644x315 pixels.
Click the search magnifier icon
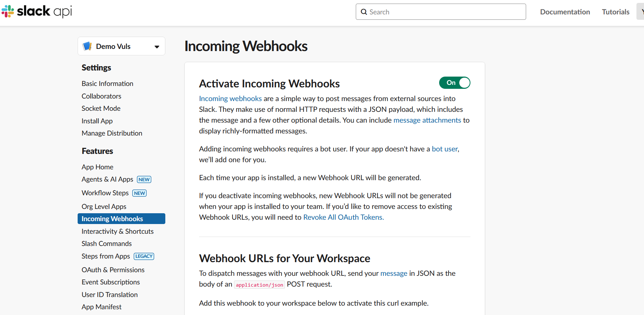pyautogui.click(x=364, y=12)
